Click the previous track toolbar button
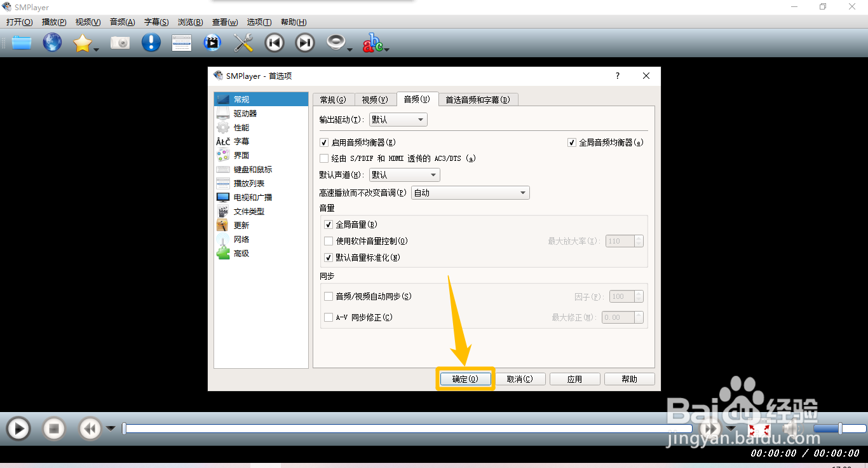 click(275, 43)
